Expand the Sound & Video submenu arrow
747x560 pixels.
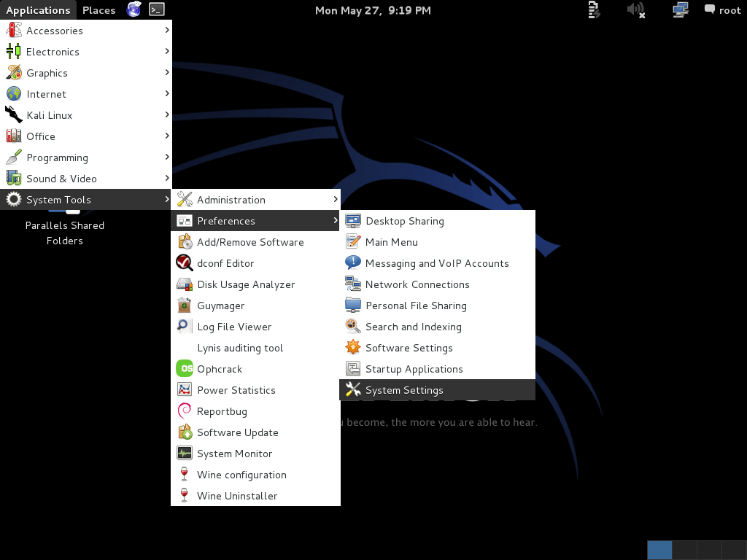167,178
